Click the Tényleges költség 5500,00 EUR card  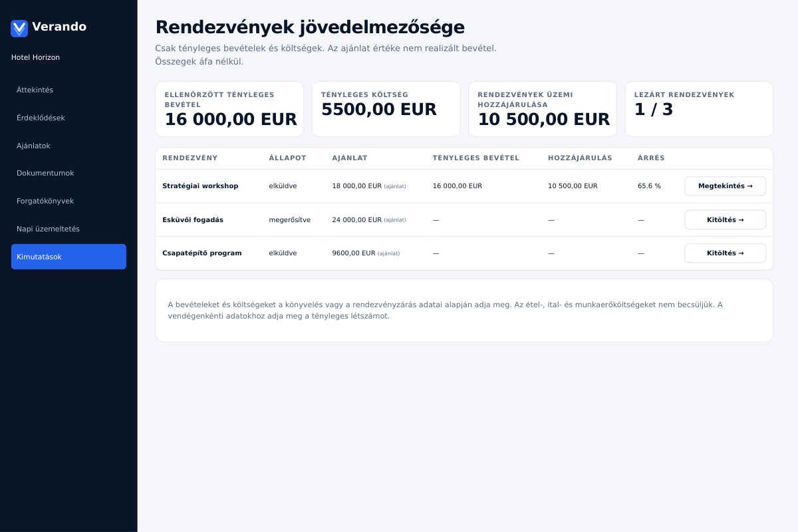(386, 109)
